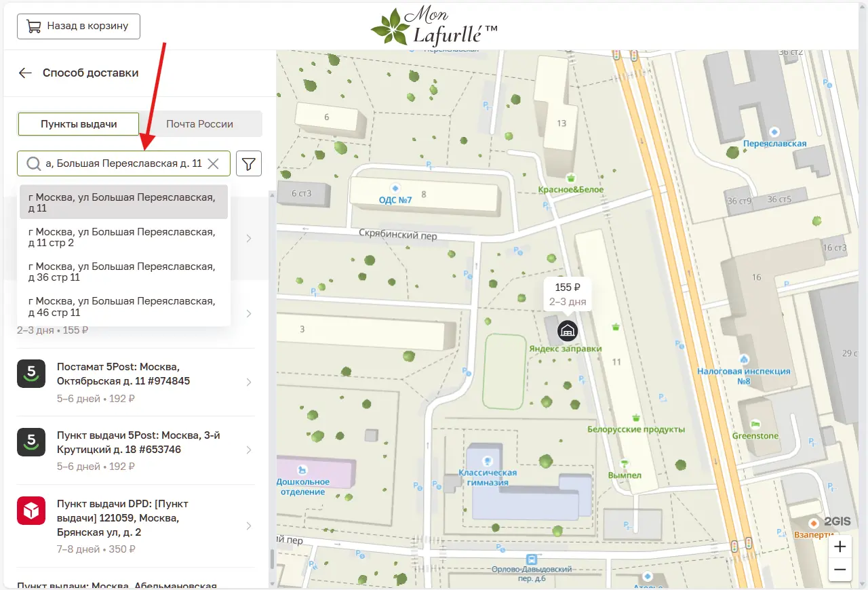The image size is (868, 590).
Task: Click the Орлово-Давыдовский пер. bus stop icon
Action: coord(532,559)
